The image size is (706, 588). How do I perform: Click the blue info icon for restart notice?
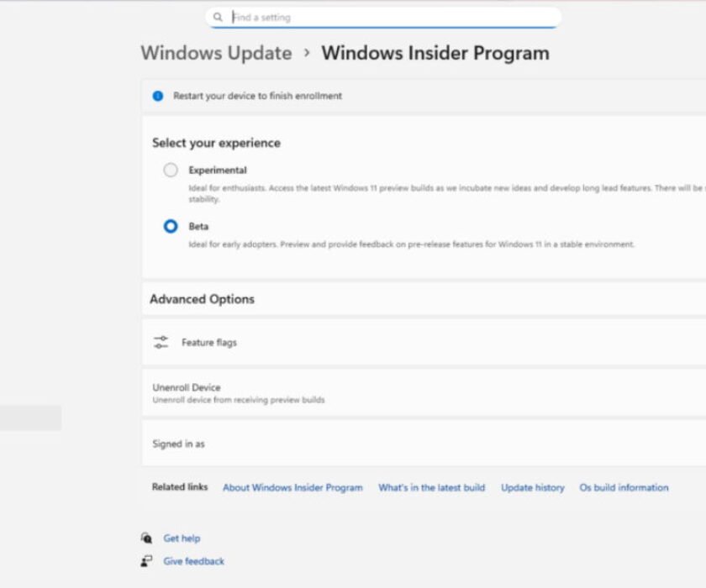(158, 96)
